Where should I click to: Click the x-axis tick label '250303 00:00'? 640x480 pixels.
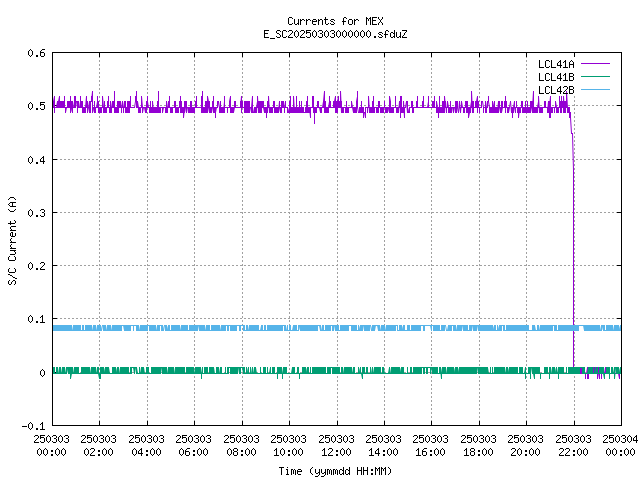(51, 445)
